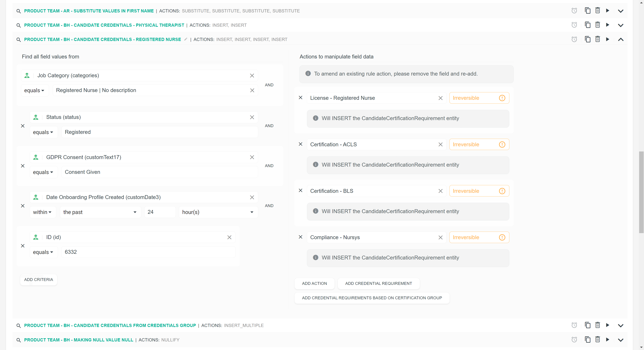Open the within operator dropdown
This screenshot has height=350, width=644.
point(43,212)
